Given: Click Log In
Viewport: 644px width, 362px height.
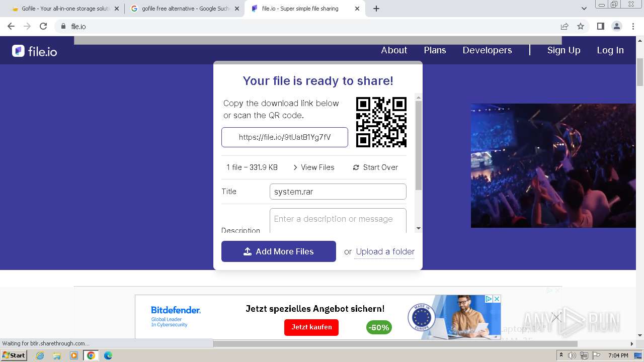Looking at the screenshot, I should coord(610,50).
